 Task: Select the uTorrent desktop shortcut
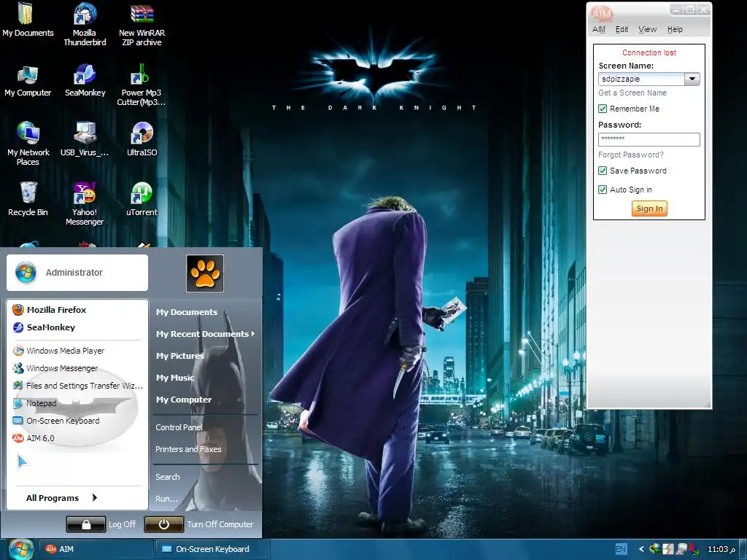click(x=142, y=199)
